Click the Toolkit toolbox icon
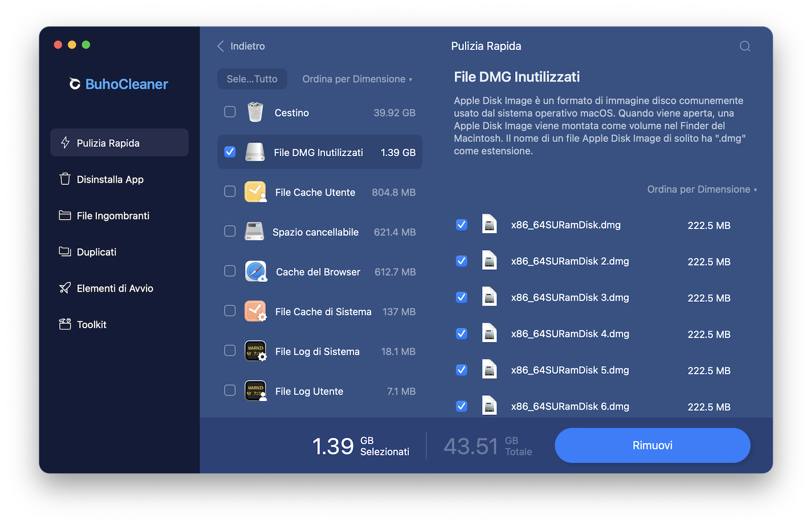This screenshot has height=525, width=812. (x=65, y=324)
